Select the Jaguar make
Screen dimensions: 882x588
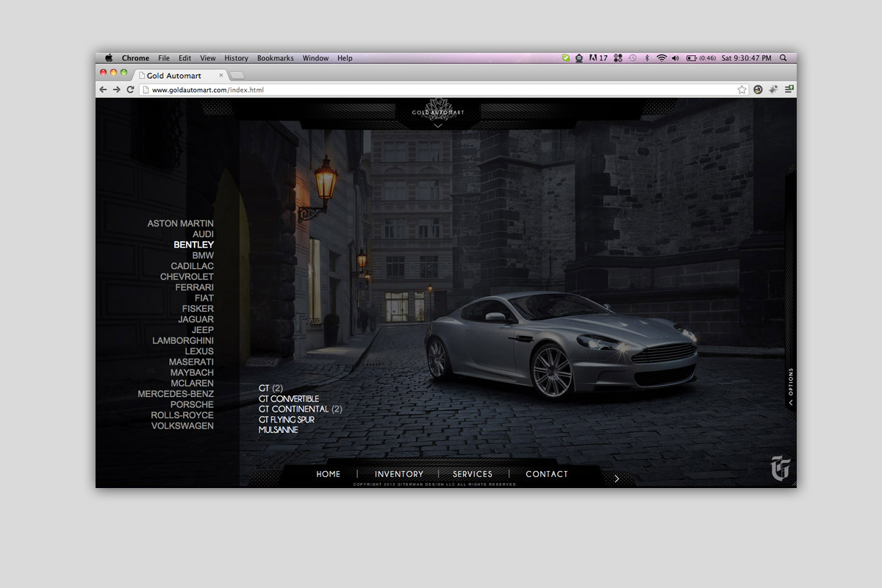(x=196, y=319)
